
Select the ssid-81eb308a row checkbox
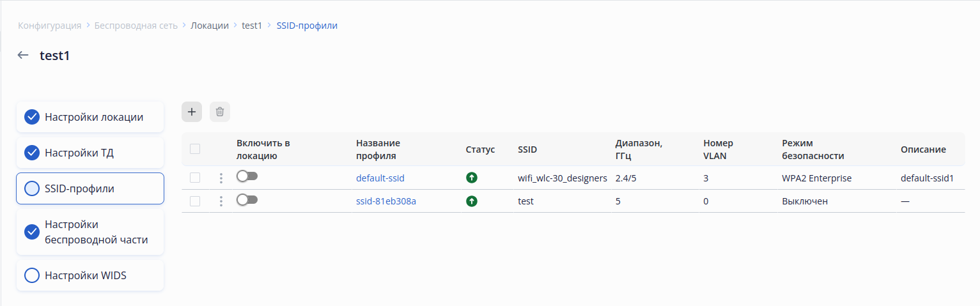tap(195, 201)
